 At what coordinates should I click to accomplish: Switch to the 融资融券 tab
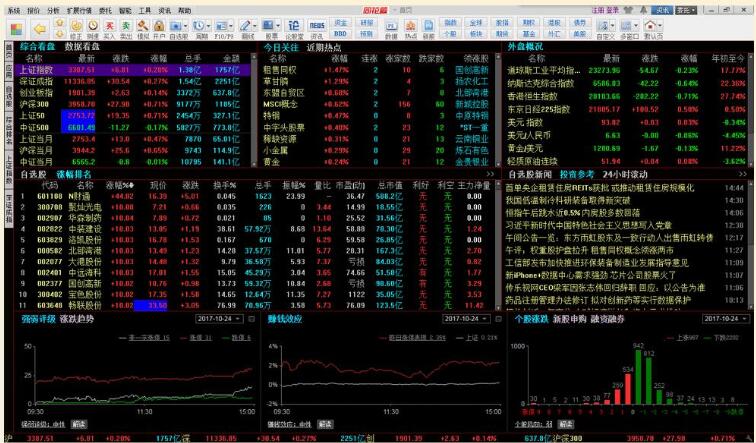pyautogui.click(x=608, y=319)
